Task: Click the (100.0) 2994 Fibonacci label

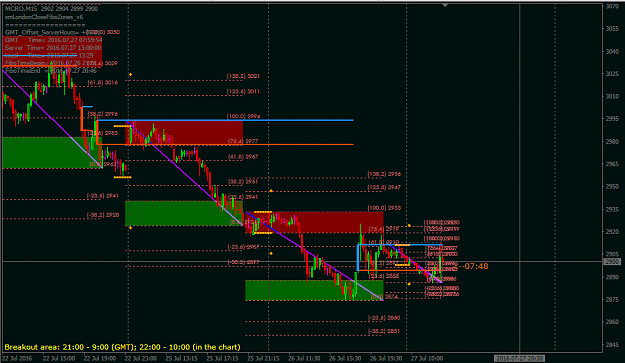Action: pos(244,116)
